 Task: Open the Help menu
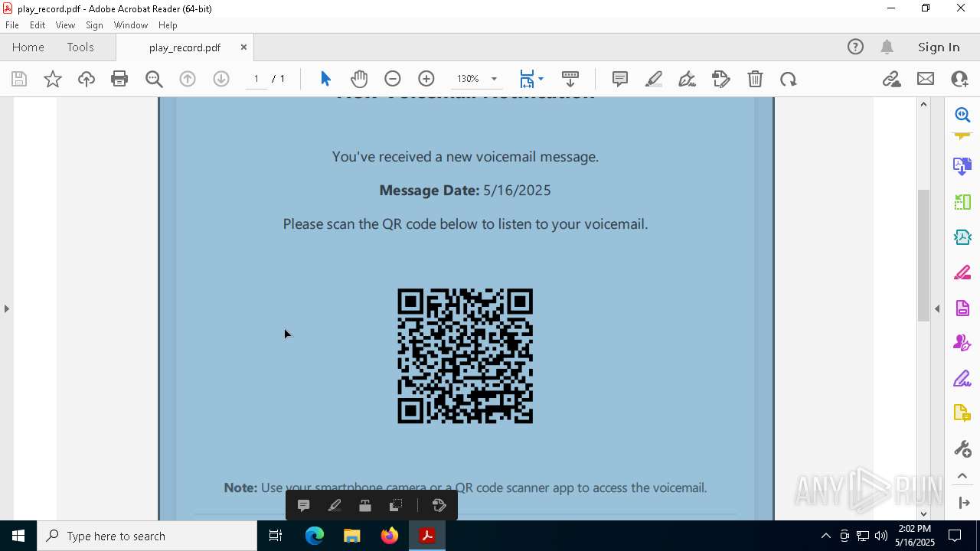(168, 25)
